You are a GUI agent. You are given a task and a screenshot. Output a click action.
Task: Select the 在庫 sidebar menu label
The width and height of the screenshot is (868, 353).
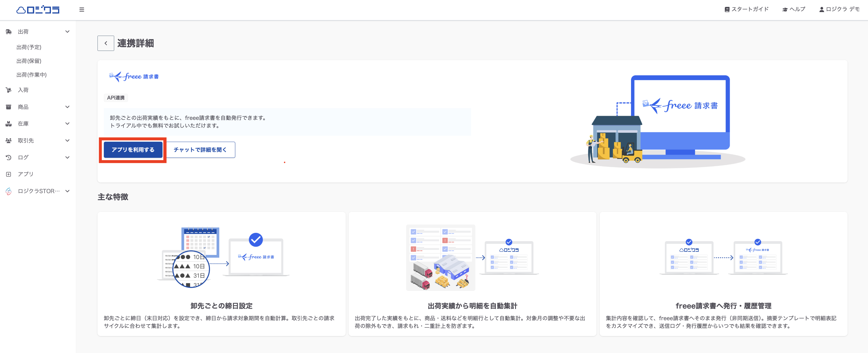pyautogui.click(x=23, y=124)
